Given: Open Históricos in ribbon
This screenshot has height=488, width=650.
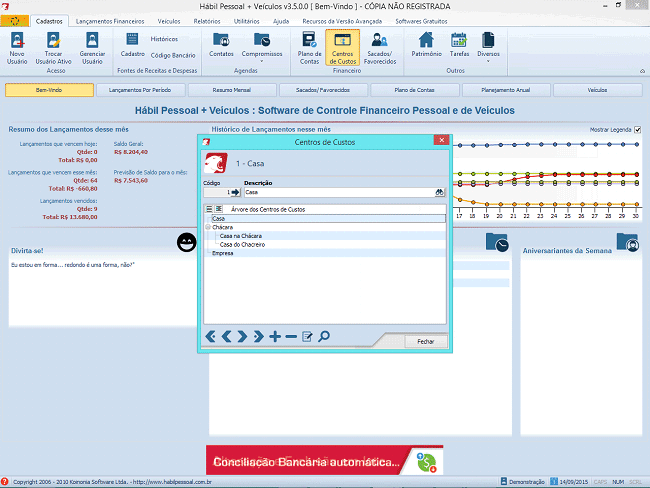Looking at the screenshot, I should (164, 39).
